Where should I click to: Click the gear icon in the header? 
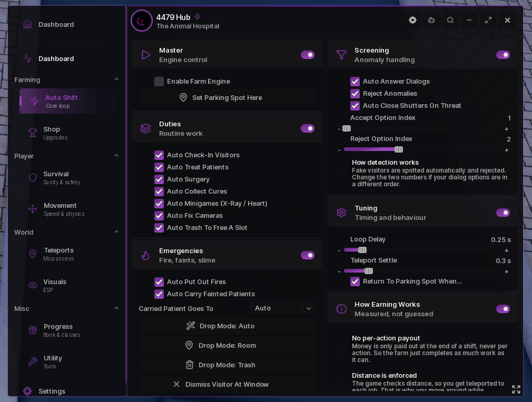coord(412,20)
